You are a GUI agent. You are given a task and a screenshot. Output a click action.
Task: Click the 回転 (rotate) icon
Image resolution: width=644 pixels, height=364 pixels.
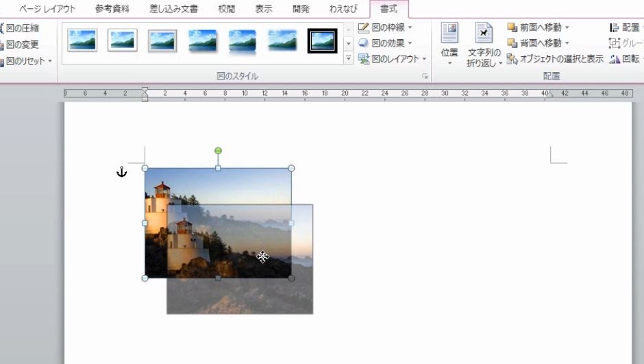[615, 59]
